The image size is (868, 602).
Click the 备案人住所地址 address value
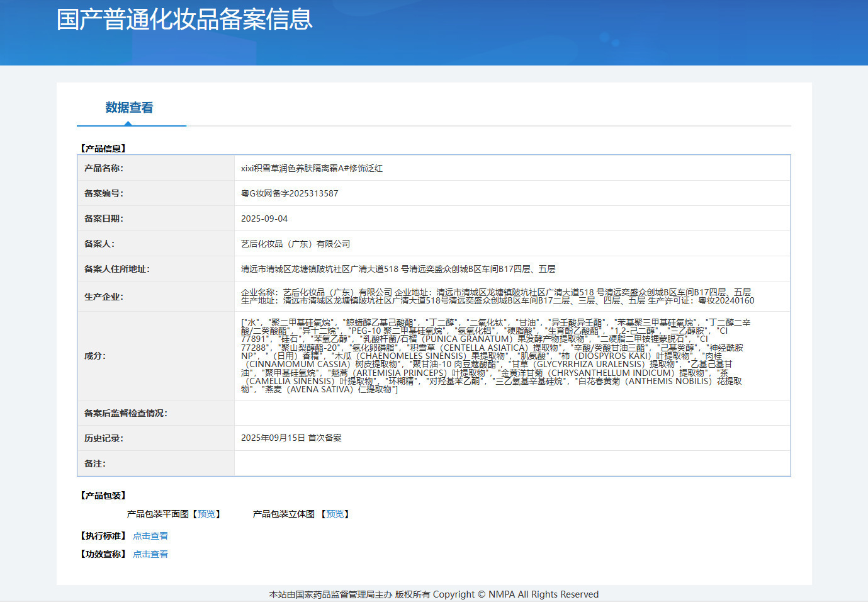click(398, 269)
